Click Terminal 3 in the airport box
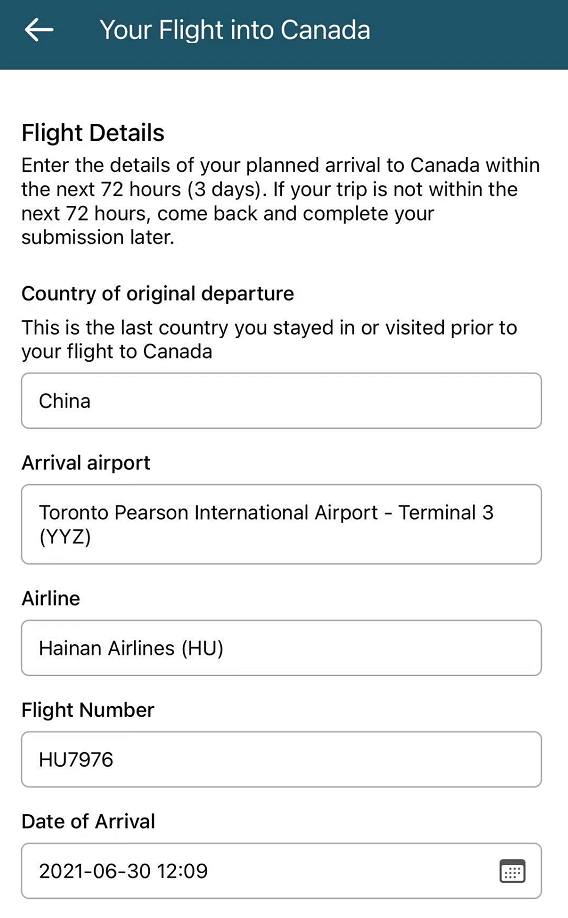568x918 pixels. click(446, 512)
